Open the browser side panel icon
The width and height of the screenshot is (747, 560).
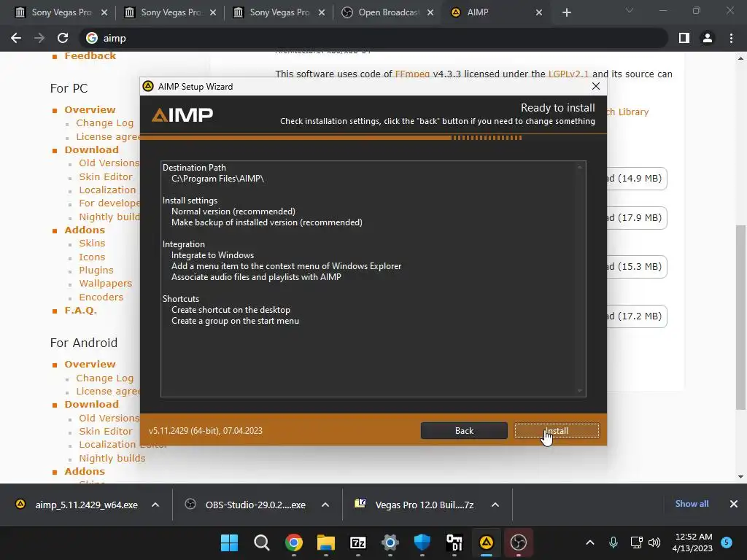coord(684,38)
